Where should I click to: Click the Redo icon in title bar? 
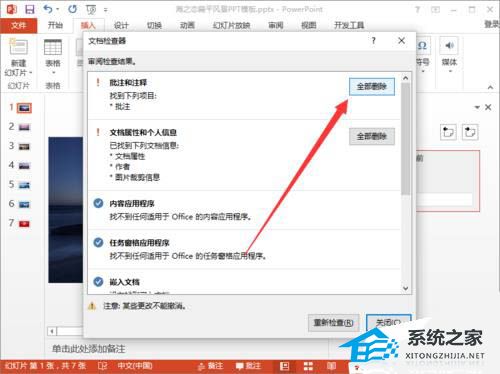pyautogui.click(x=72, y=9)
